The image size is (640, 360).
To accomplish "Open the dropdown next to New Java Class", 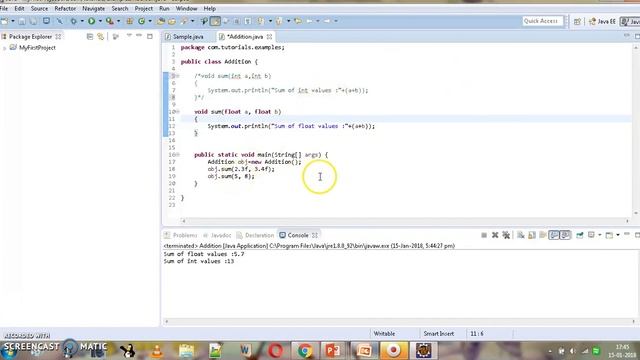I will click(150, 21).
